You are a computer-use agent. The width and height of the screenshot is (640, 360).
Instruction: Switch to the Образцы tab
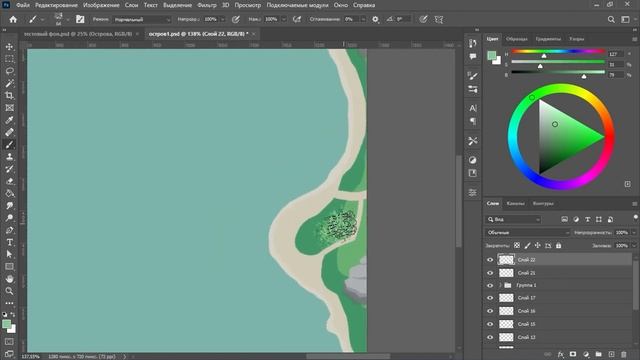(517, 39)
